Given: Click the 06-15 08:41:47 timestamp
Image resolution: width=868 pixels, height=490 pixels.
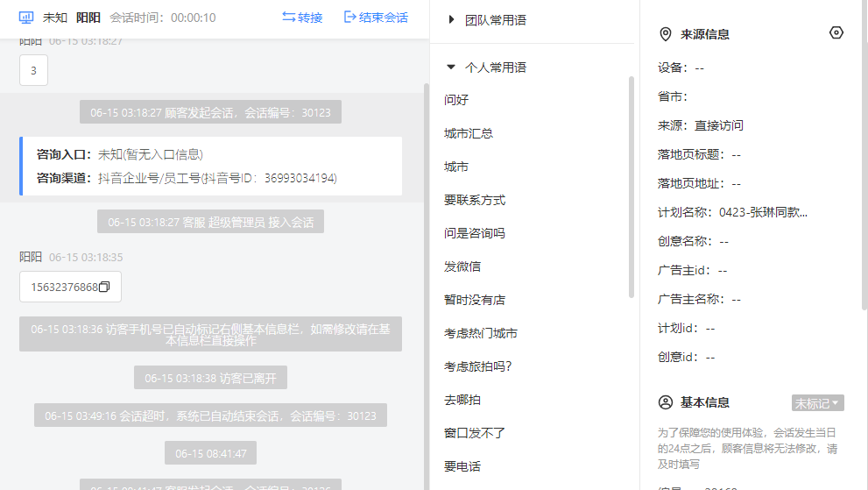Looking at the screenshot, I should point(210,453).
